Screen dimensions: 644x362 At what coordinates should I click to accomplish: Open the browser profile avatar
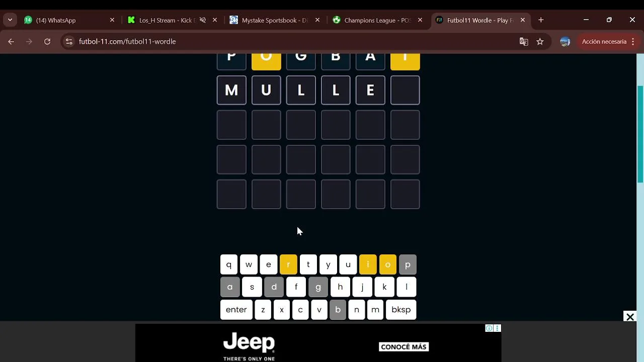[565, 42]
